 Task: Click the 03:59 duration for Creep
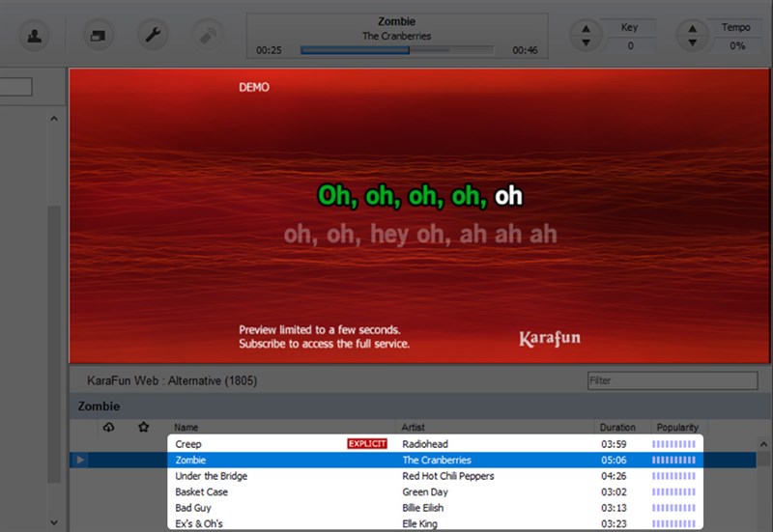(x=614, y=444)
